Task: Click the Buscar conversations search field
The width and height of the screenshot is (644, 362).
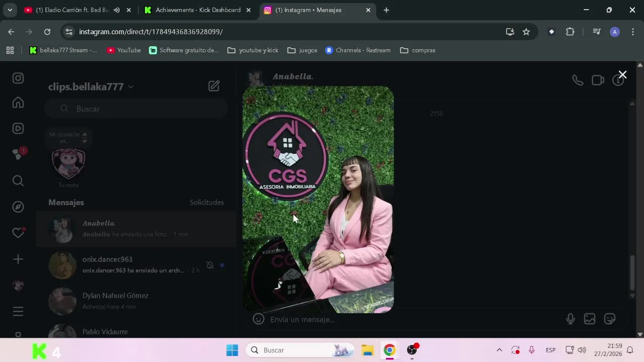Action: click(136, 109)
